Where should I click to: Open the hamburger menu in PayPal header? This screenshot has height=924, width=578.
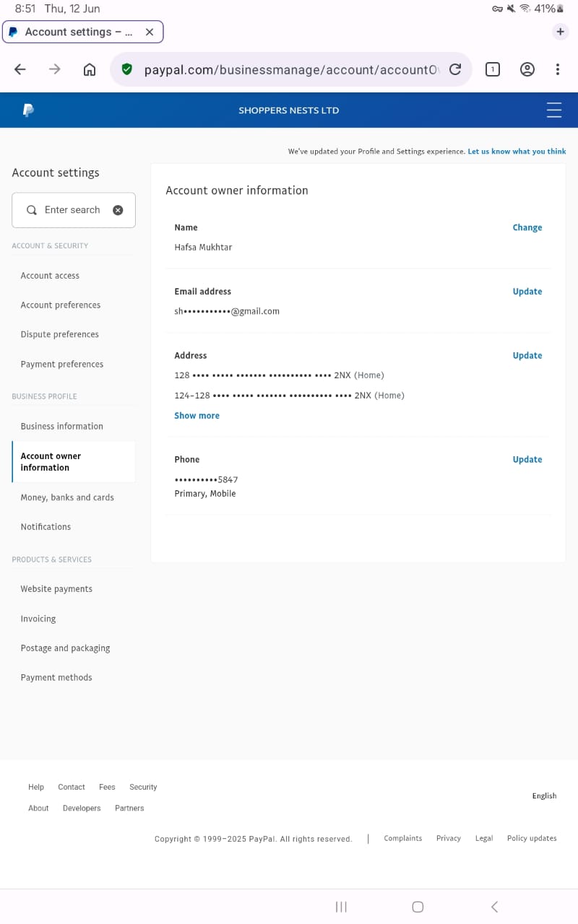(x=554, y=110)
